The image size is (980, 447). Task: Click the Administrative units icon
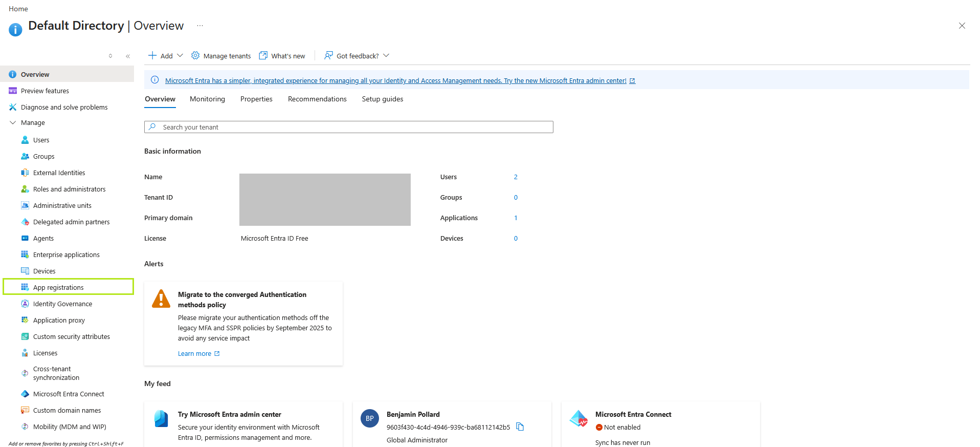click(x=25, y=205)
